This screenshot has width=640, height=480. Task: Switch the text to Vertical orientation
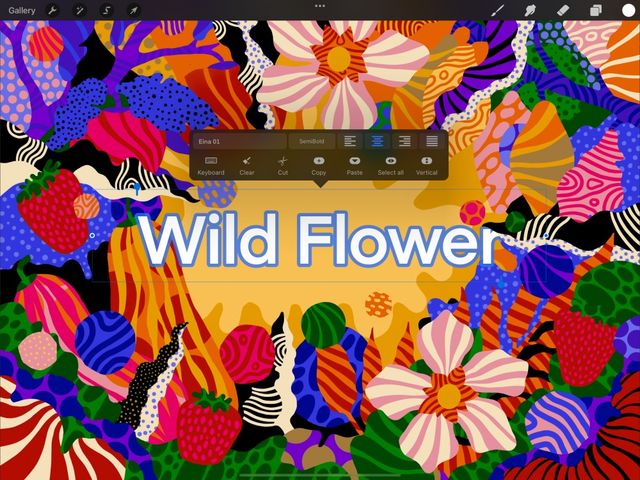pyautogui.click(x=427, y=166)
